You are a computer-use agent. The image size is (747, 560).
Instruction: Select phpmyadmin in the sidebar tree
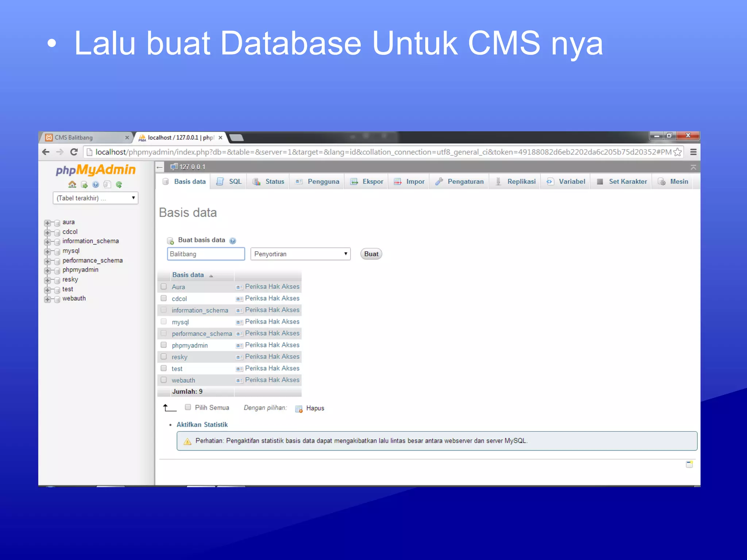tap(80, 270)
